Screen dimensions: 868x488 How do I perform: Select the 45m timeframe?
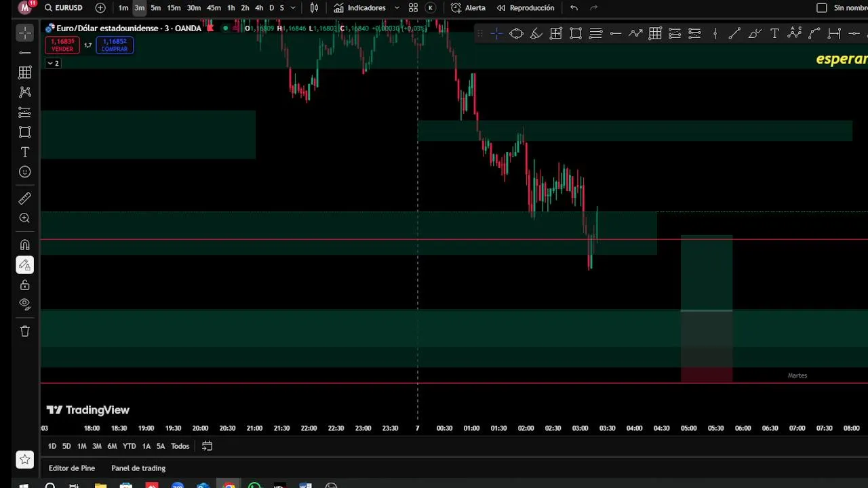pyautogui.click(x=214, y=8)
